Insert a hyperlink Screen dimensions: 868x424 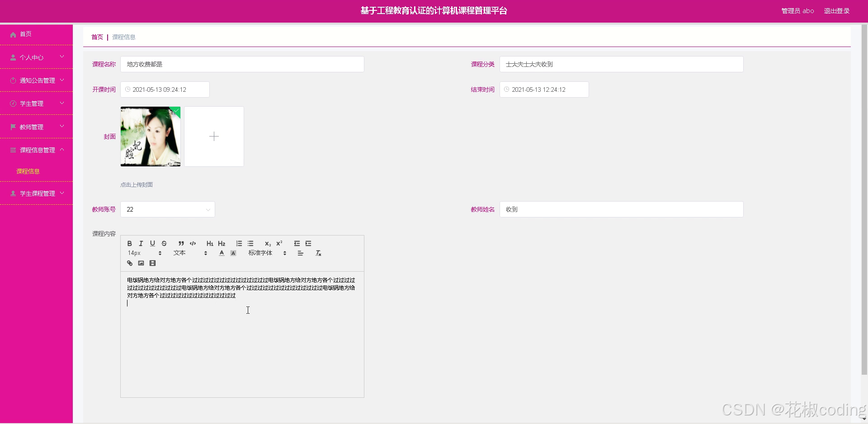pos(130,263)
